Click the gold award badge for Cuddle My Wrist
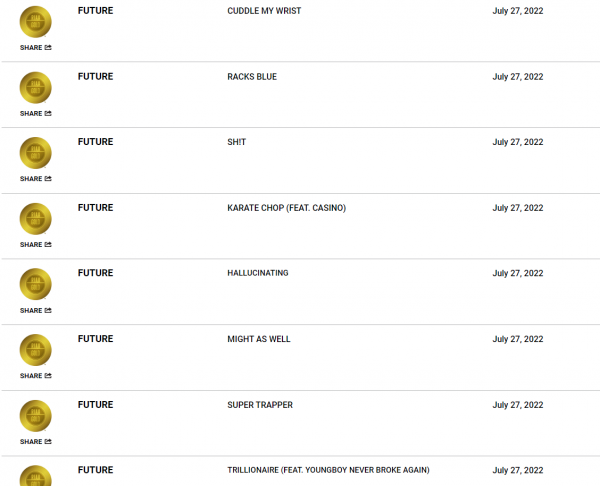Image resolution: width=600 pixels, height=486 pixels. pyautogui.click(x=36, y=22)
